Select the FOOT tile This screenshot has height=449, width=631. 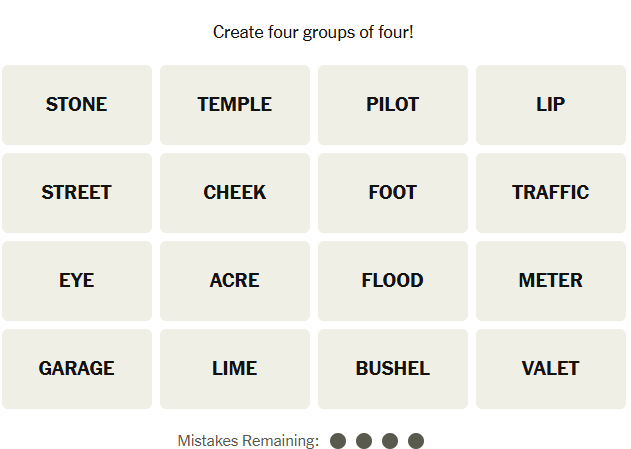393,193
